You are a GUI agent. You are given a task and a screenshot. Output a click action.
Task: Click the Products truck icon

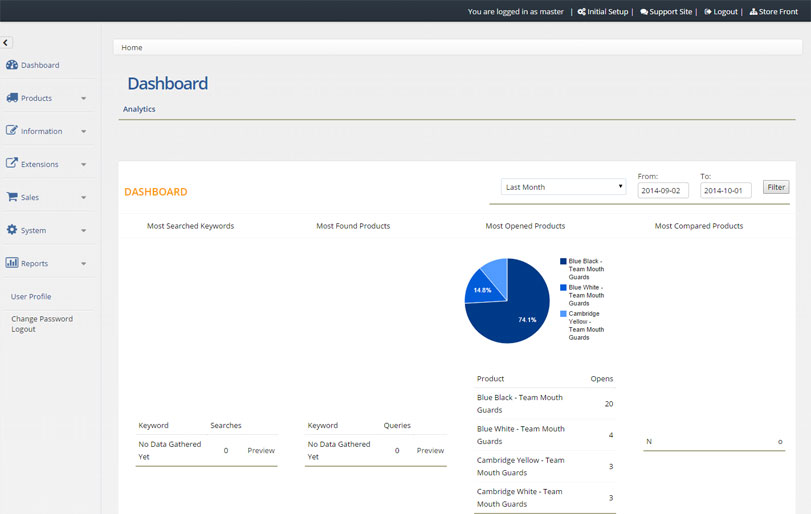[12, 98]
